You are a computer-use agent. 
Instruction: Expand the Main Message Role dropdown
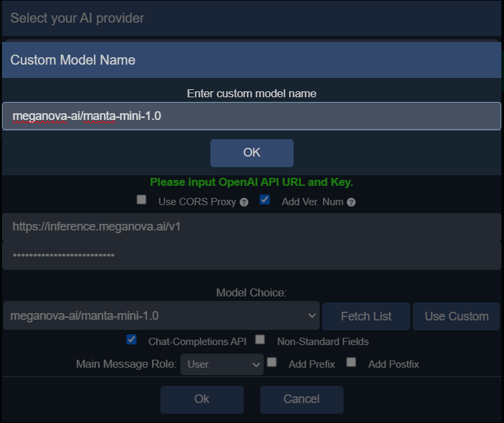point(222,364)
